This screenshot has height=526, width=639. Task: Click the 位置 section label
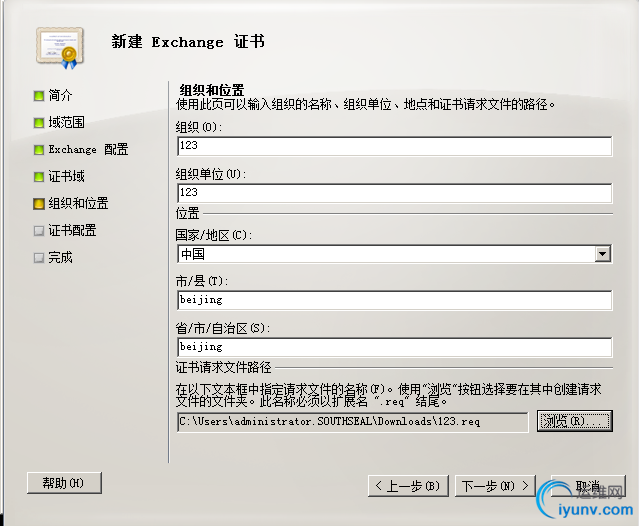click(x=187, y=213)
